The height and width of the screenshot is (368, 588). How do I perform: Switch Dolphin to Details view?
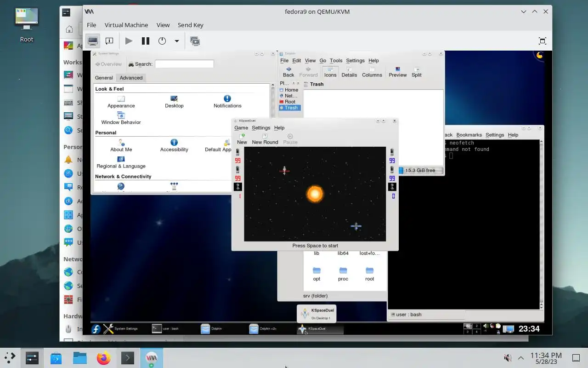349,72
